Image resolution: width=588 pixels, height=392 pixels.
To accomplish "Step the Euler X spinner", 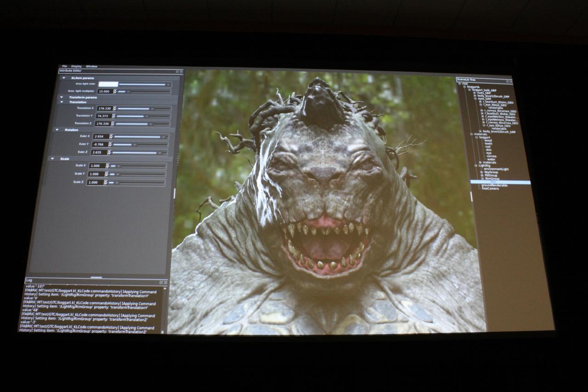I will pyautogui.click(x=112, y=136).
